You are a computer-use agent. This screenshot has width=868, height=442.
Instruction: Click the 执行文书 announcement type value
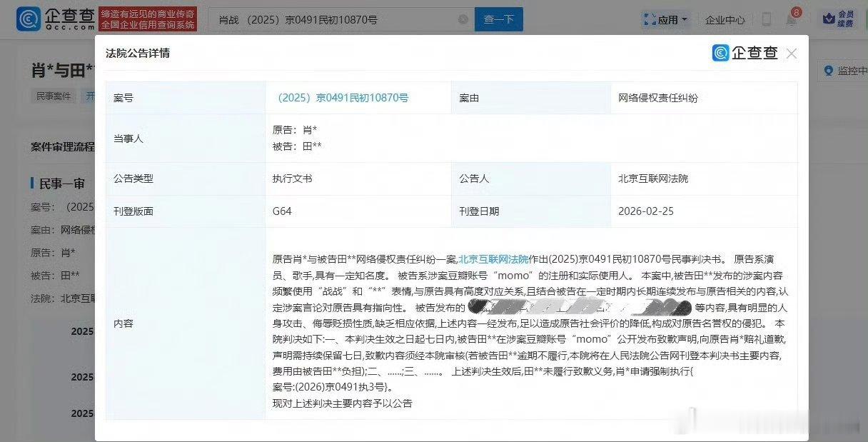292,179
